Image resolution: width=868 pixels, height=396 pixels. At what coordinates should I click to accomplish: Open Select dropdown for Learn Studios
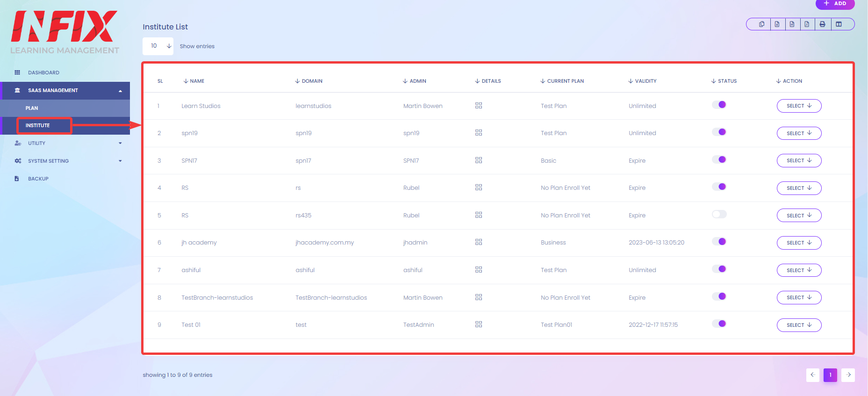pos(799,106)
